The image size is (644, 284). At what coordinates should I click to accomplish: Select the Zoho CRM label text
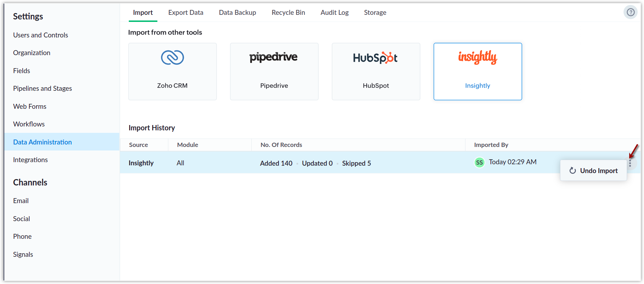tap(172, 85)
